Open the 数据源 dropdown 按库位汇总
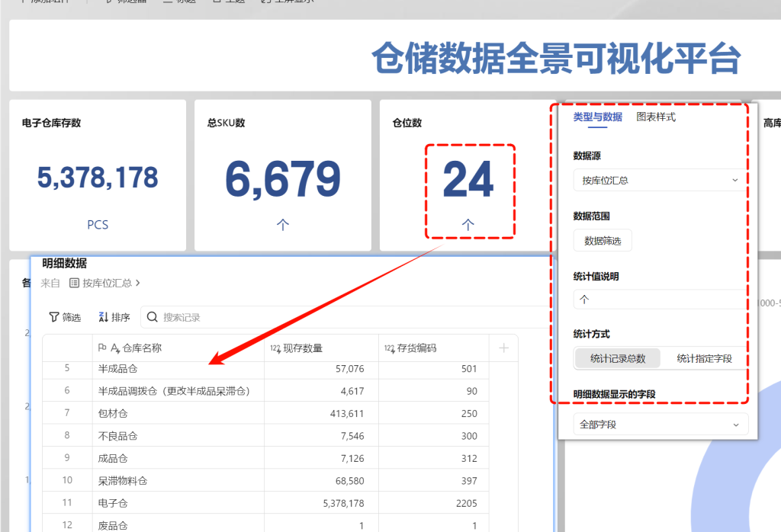This screenshot has height=532, width=781. pos(660,180)
